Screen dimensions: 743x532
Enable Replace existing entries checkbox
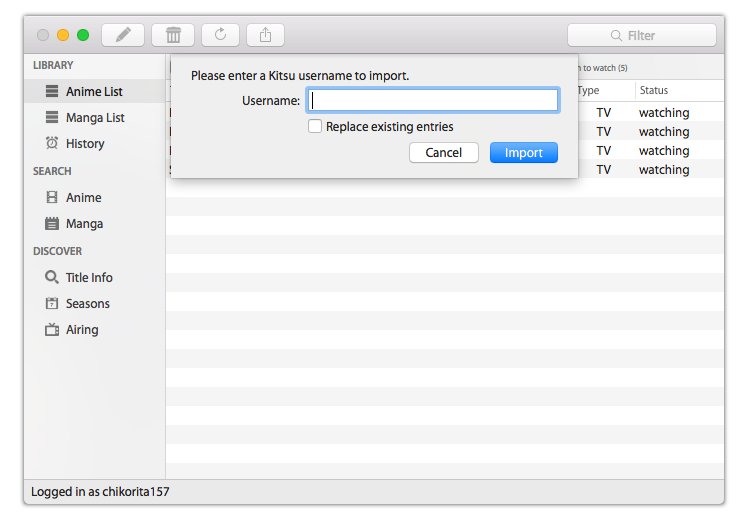pos(315,126)
